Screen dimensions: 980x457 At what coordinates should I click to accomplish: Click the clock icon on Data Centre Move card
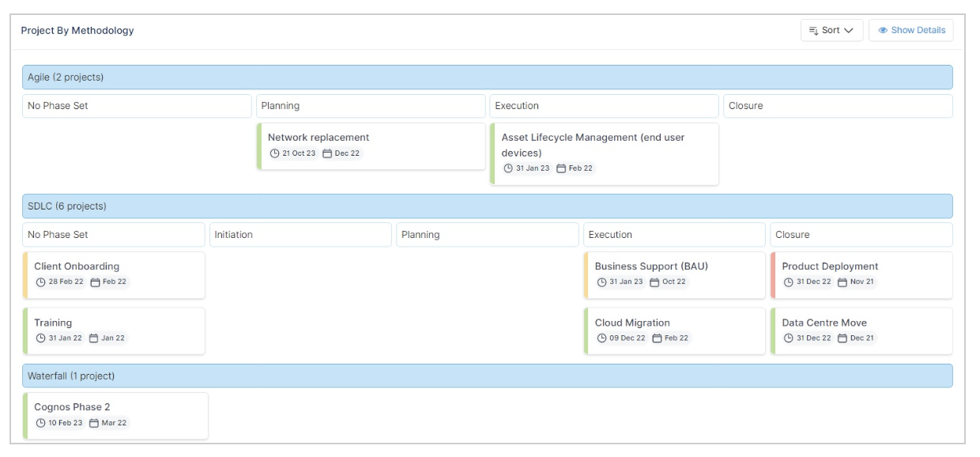[x=789, y=338]
